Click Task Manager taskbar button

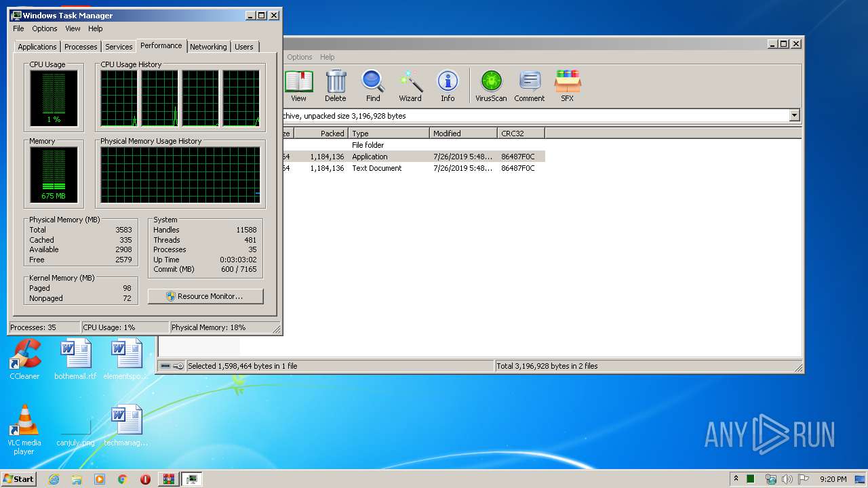[192, 479]
